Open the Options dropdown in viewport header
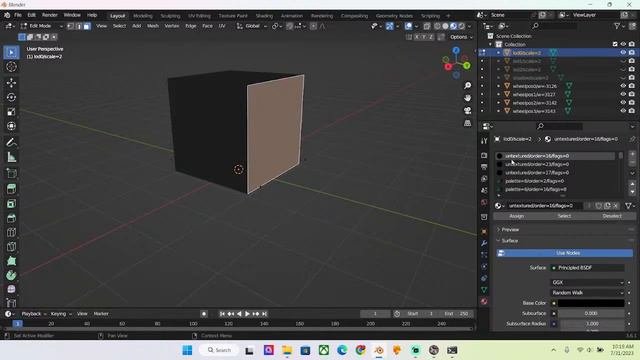Screen dimensions: 640x360 pos(462,37)
